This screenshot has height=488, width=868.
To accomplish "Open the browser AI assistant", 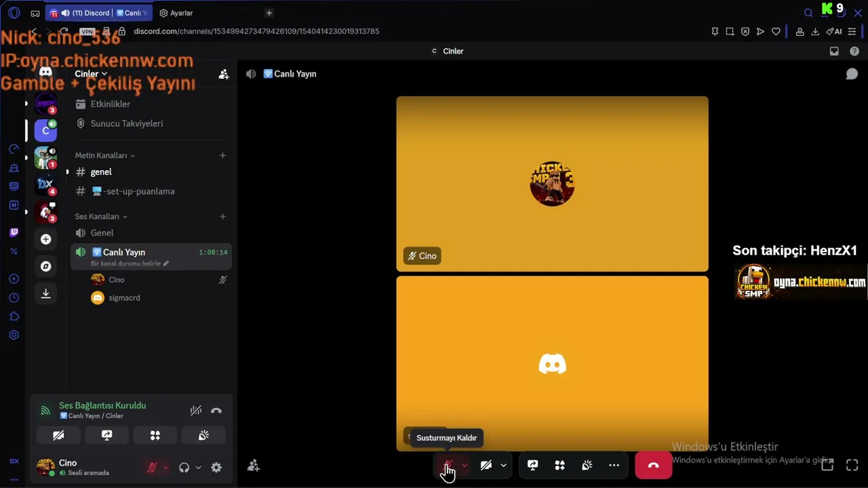I will pos(834,31).
